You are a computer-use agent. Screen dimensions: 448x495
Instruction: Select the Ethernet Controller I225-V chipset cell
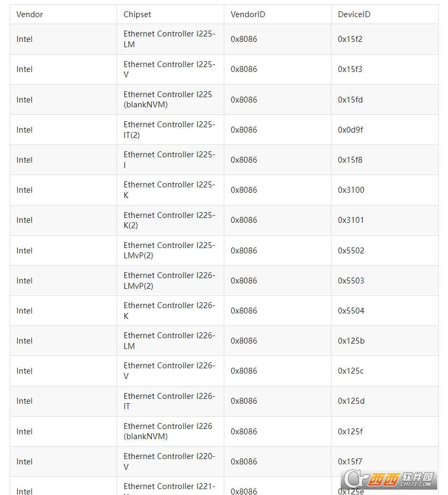pyautogui.click(x=169, y=69)
